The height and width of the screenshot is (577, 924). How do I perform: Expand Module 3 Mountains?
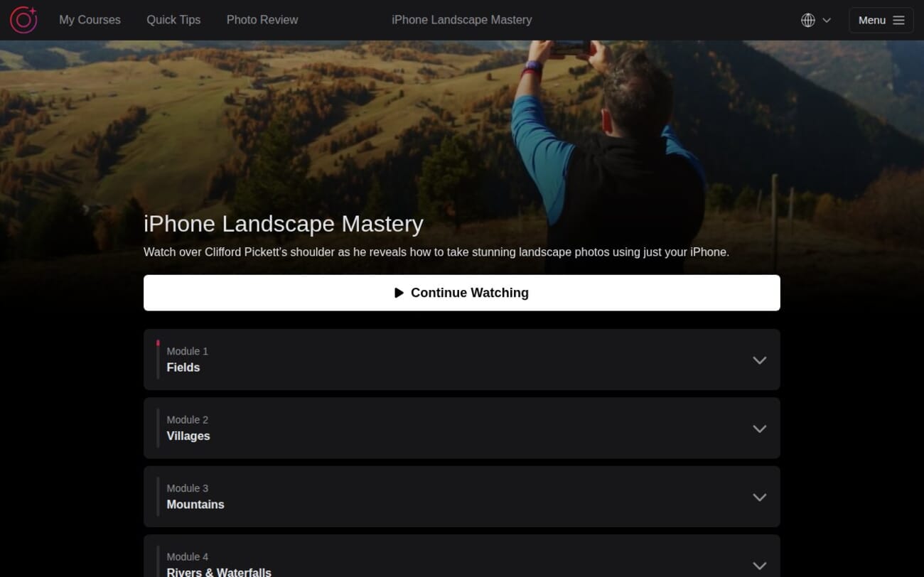click(759, 497)
